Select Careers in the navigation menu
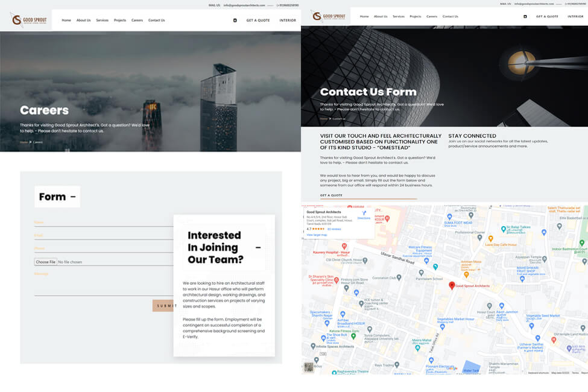Image resolution: width=588 pixels, height=392 pixels. coord(137,20)
